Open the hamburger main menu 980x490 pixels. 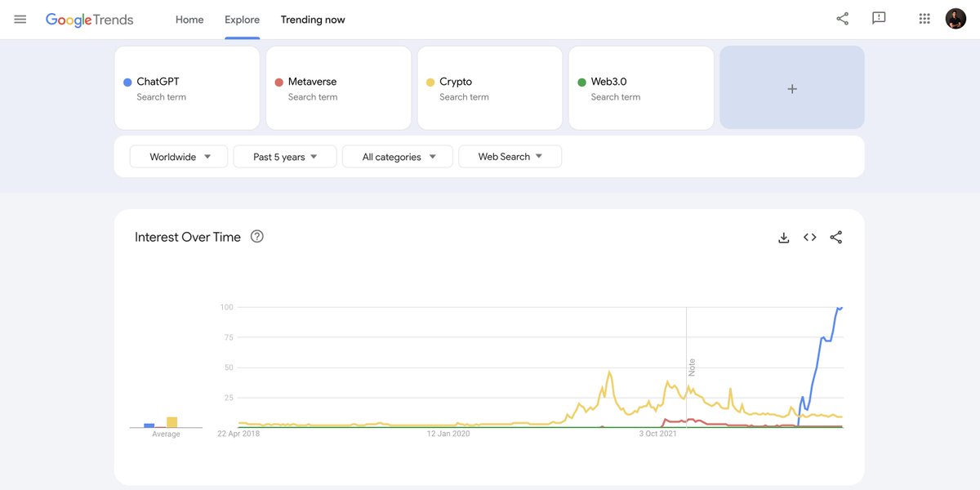point(20,19)
